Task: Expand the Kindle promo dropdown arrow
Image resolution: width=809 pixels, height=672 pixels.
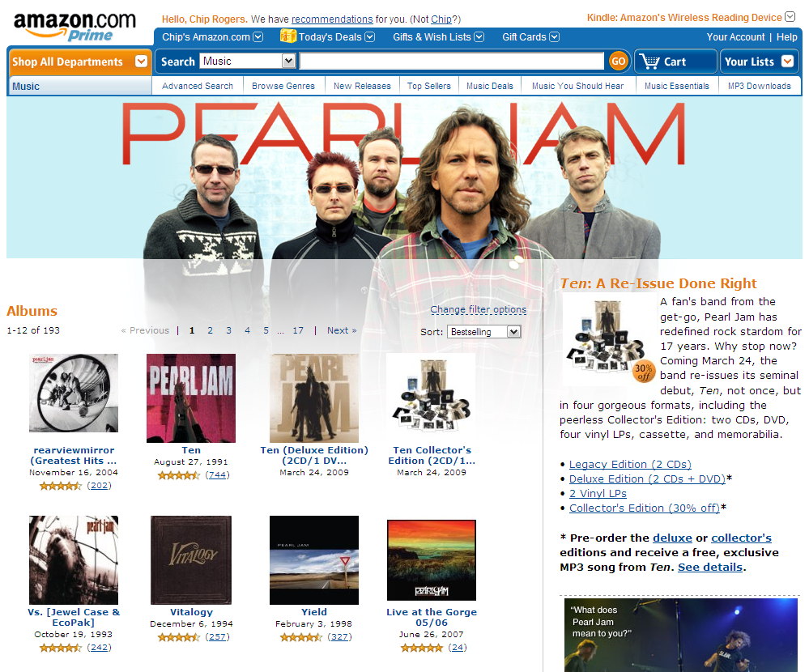Action: pos(790,17)
